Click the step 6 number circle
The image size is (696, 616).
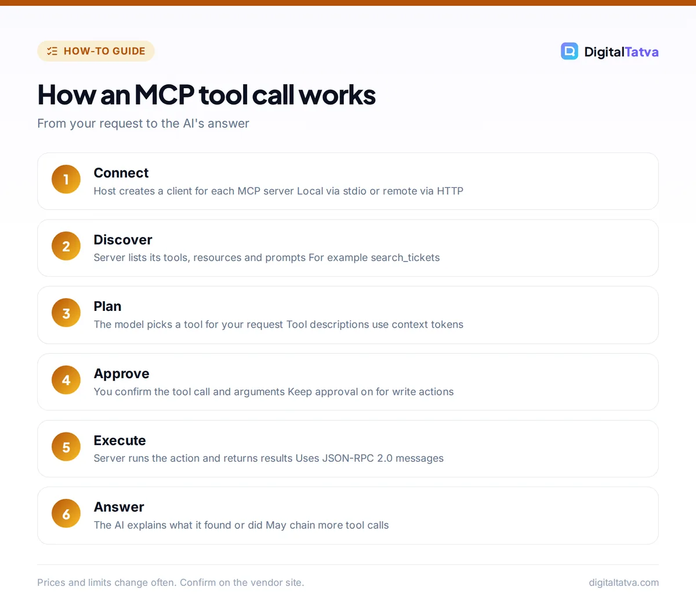[x=66, y=513]
